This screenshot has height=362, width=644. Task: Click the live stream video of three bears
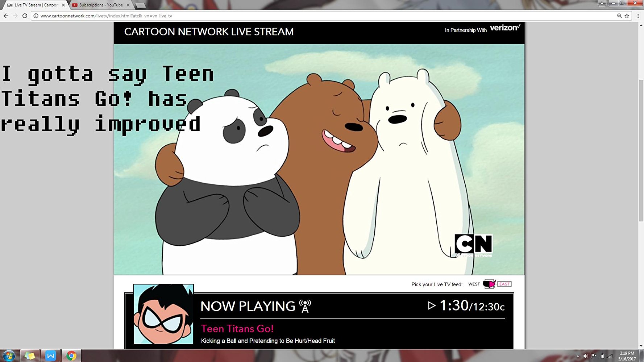(x=319, y=159)
